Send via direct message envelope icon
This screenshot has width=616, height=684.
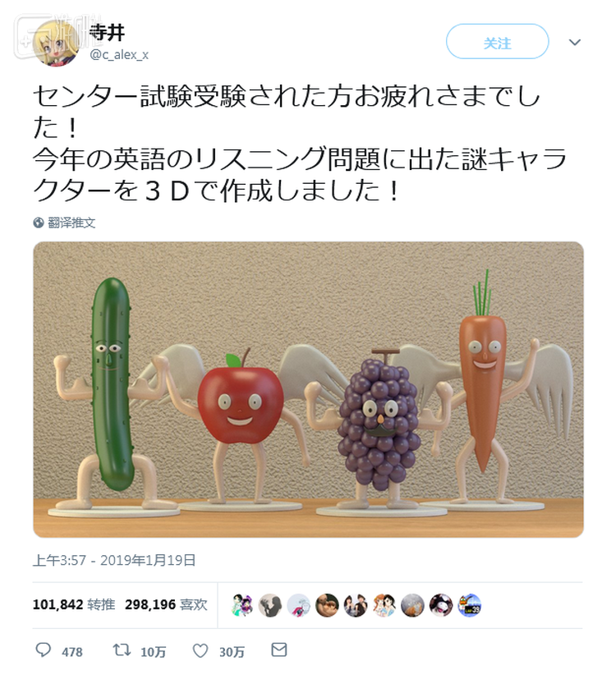coord(279,650)
